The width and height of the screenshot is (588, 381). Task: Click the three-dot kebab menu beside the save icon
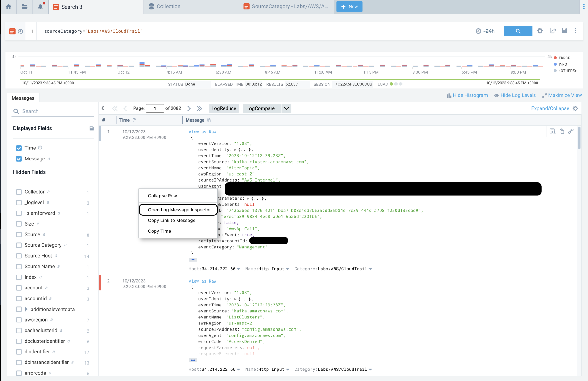pos(575,31)
